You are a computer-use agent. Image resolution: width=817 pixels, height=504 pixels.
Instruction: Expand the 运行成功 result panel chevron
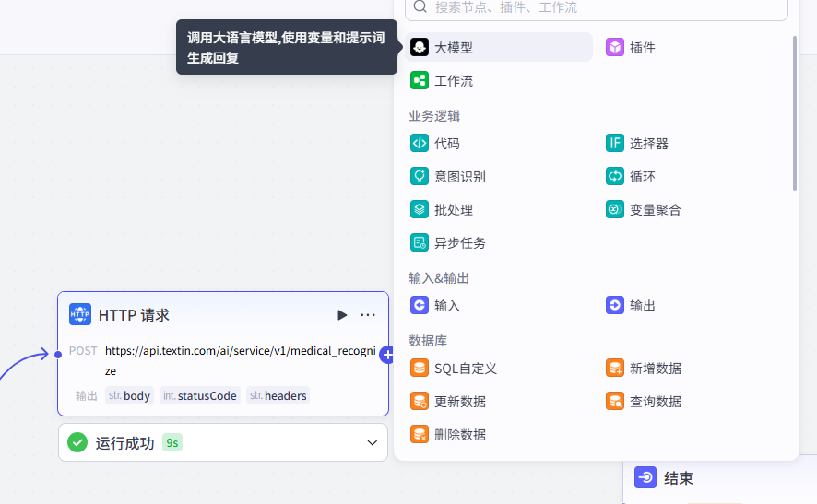point(372,442)
